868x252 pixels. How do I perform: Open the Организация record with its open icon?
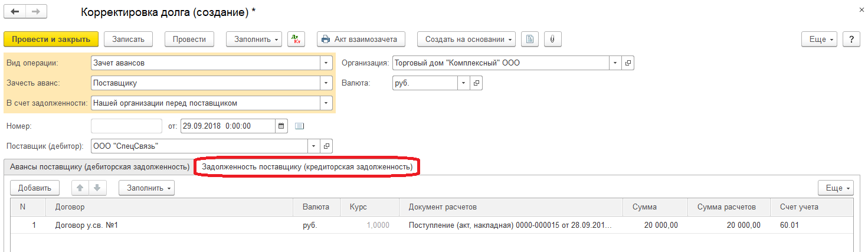pos(628,63)
